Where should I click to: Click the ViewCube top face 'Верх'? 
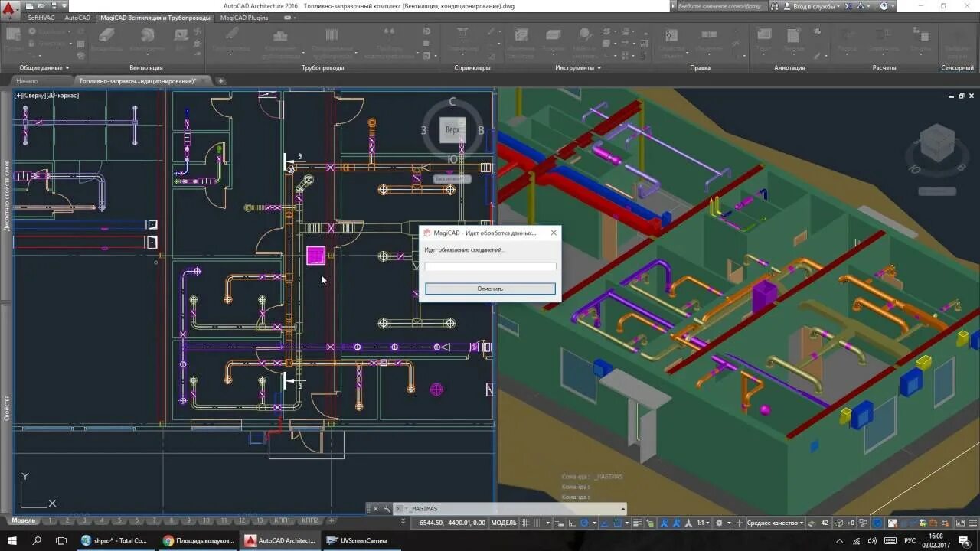(452, 129)
